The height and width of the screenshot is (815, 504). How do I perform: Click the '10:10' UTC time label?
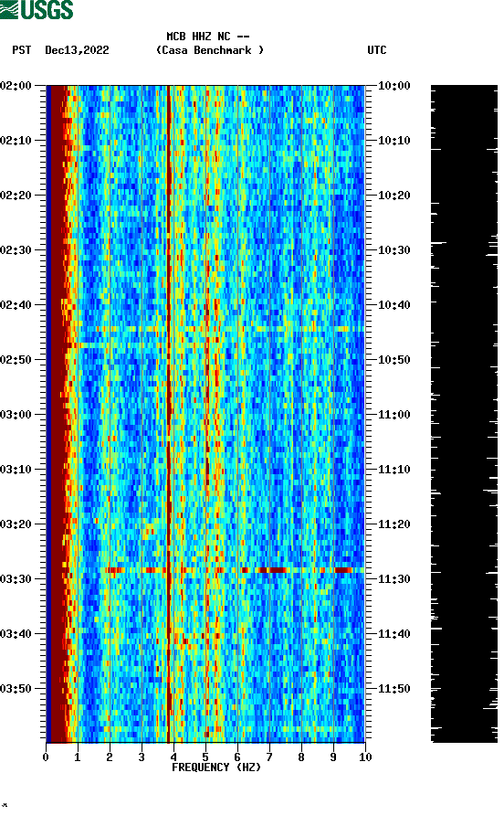coord(394,141)
